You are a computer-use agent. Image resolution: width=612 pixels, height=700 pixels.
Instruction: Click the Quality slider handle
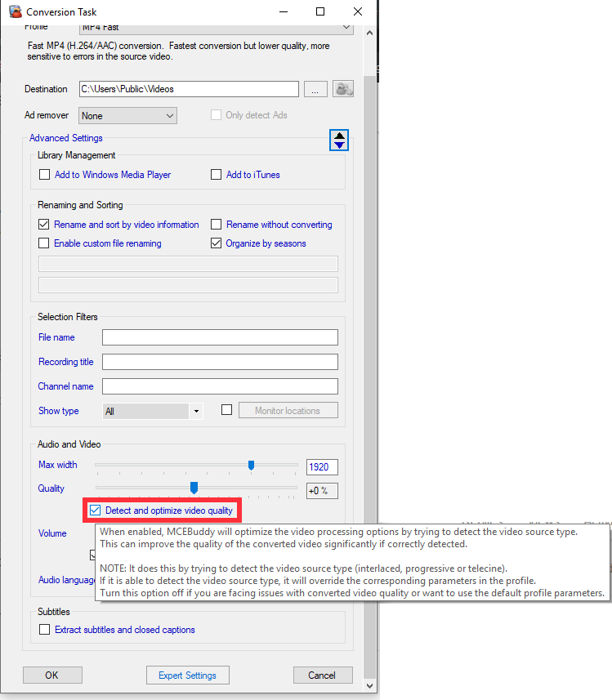[194, 488]
